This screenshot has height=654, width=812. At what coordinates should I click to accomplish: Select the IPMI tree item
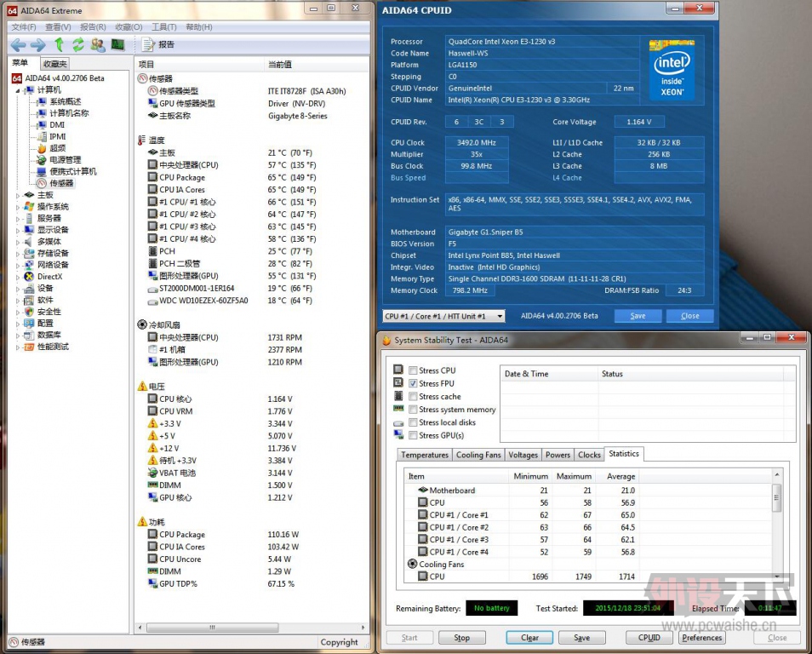click(x=58, y=137)
